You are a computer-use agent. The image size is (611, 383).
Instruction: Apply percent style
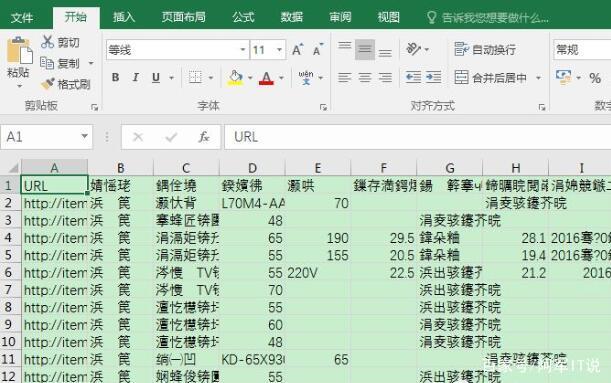pos(595,78)
